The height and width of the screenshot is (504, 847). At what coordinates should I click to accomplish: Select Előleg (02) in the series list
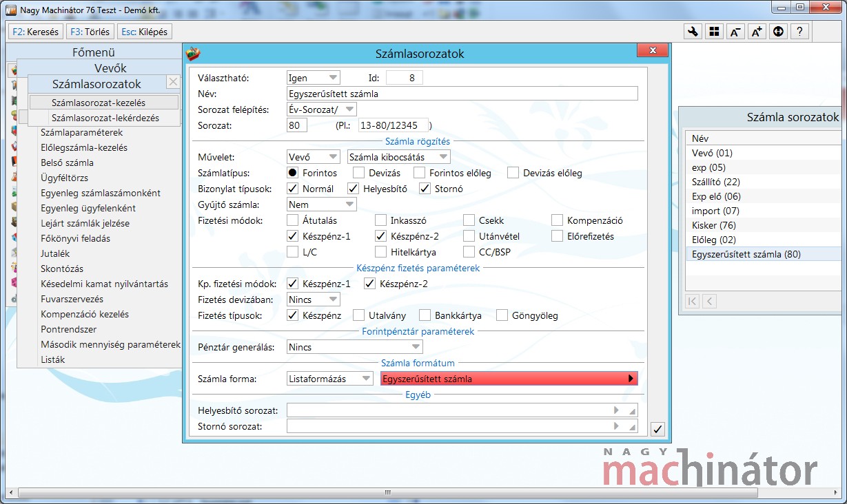[765, 240]
